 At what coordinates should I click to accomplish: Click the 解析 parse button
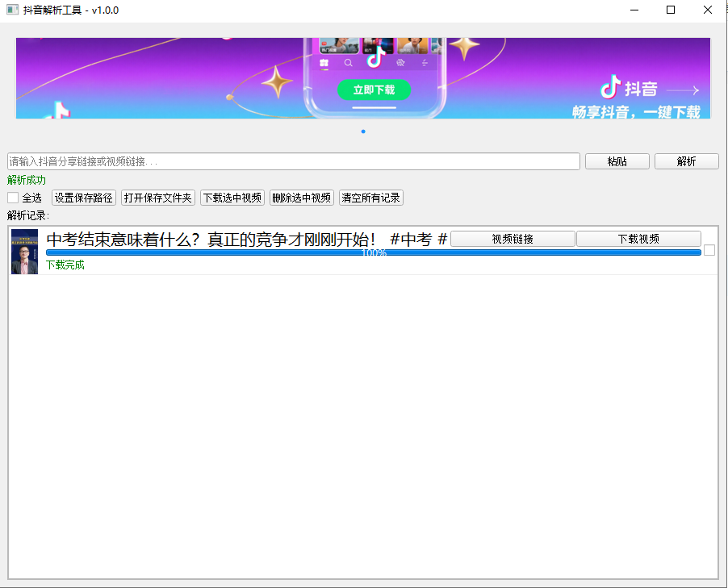point(686,161)
